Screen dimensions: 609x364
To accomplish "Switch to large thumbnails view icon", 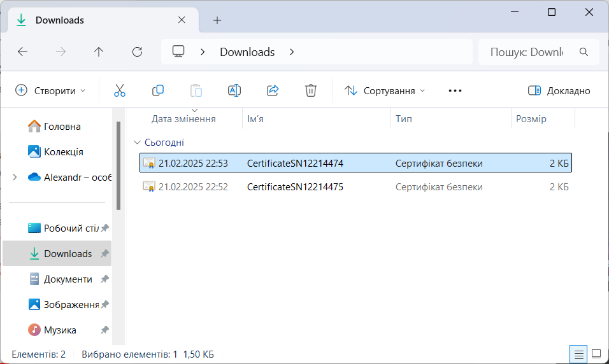I will (596, 353).
